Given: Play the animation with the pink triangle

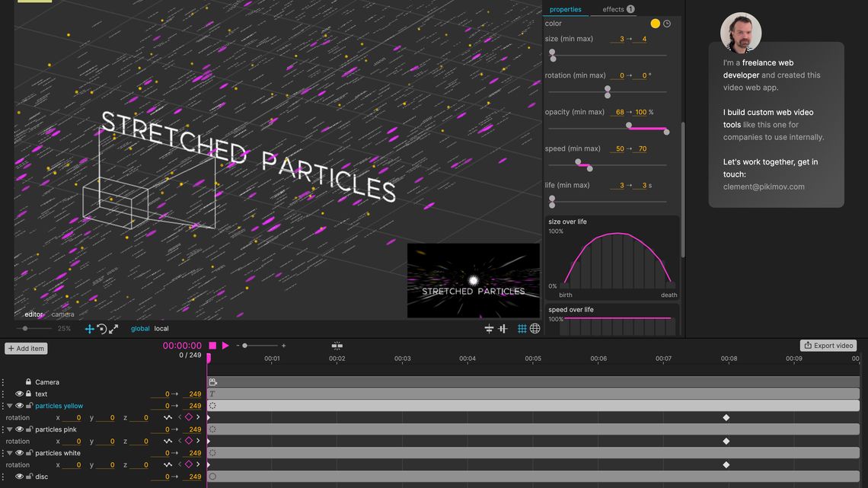Looking at the screenshot, I should tap(225, 346).
